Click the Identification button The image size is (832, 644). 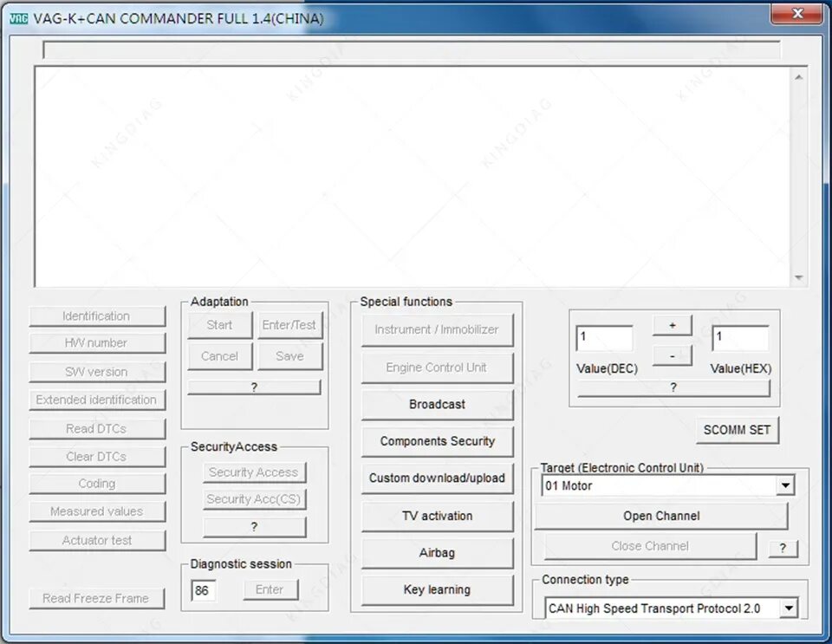point(97,316)
